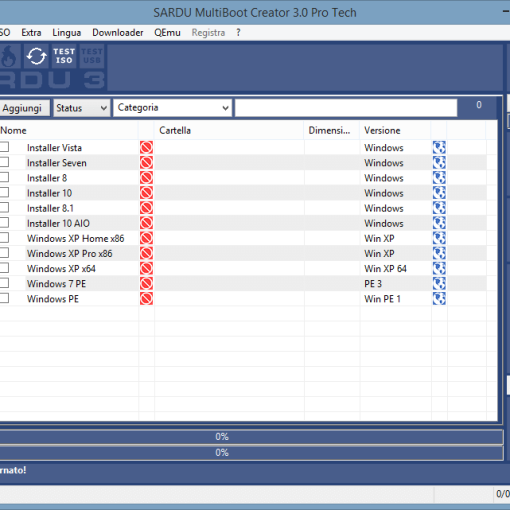Screen dimensions: 510x510
Task: Select the Windows XP Home x86 row name
Action: point(76,238)
